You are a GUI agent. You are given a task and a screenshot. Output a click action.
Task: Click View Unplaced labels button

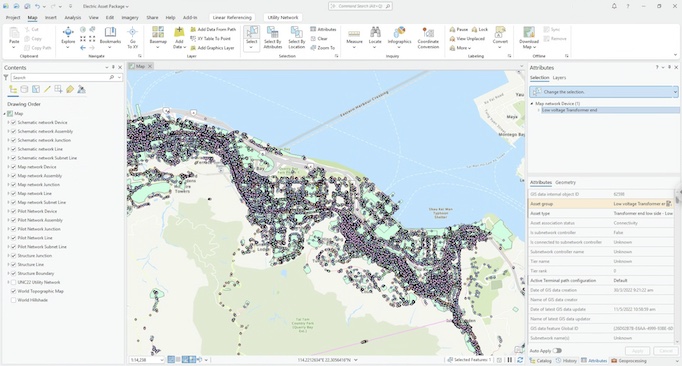467,38
